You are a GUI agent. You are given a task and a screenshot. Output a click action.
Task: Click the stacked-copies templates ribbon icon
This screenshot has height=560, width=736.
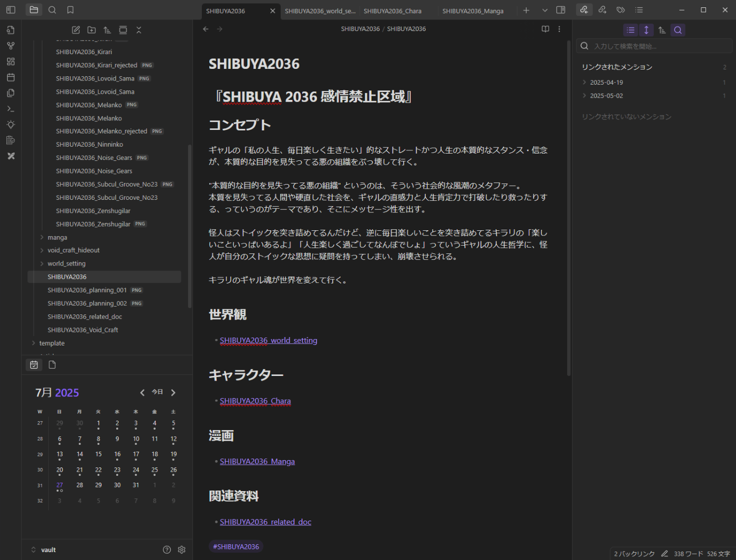11,93
